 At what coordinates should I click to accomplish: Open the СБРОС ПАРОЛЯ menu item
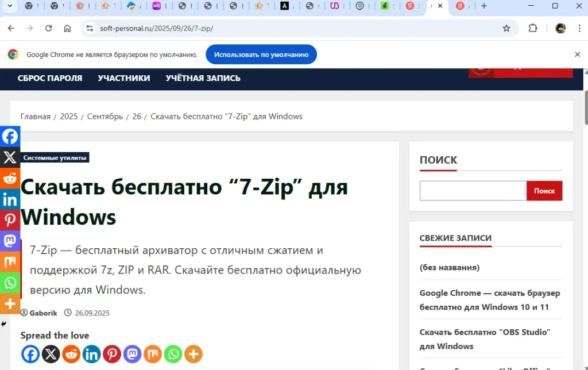(x=50, y=78)
